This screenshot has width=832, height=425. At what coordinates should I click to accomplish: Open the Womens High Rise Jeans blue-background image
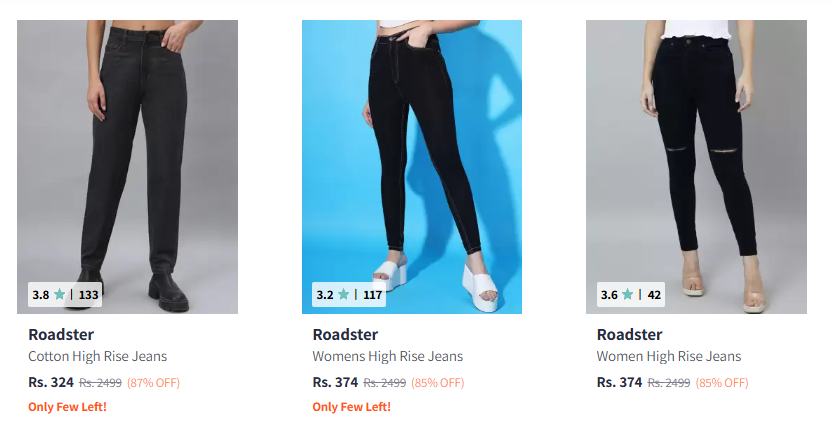(412, 167)
